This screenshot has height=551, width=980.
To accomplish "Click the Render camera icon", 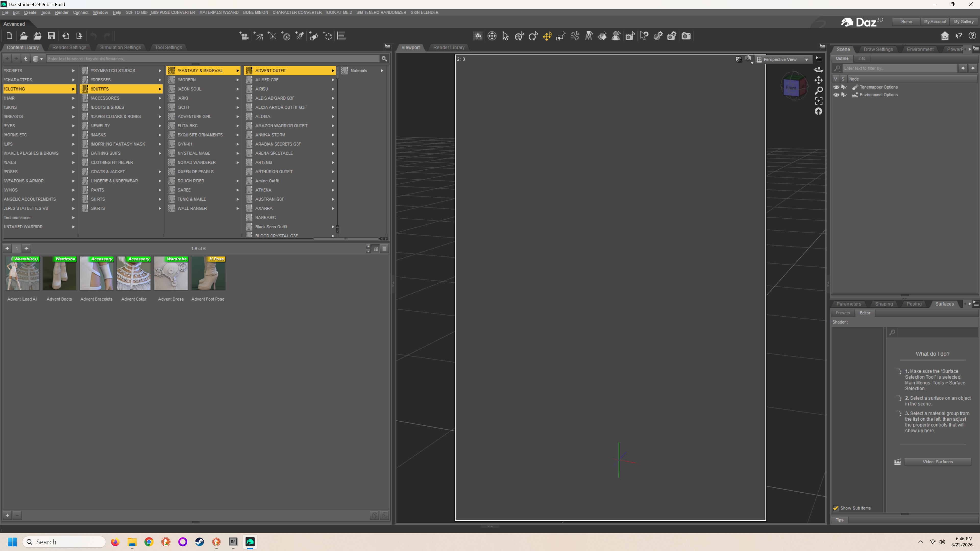I will tap(686, 36).
